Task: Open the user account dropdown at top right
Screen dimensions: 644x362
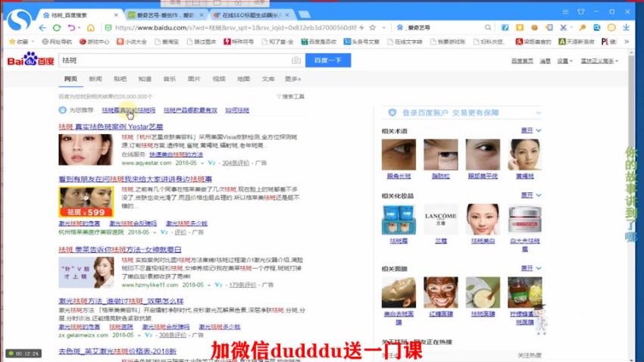Action: pos(599,61)
